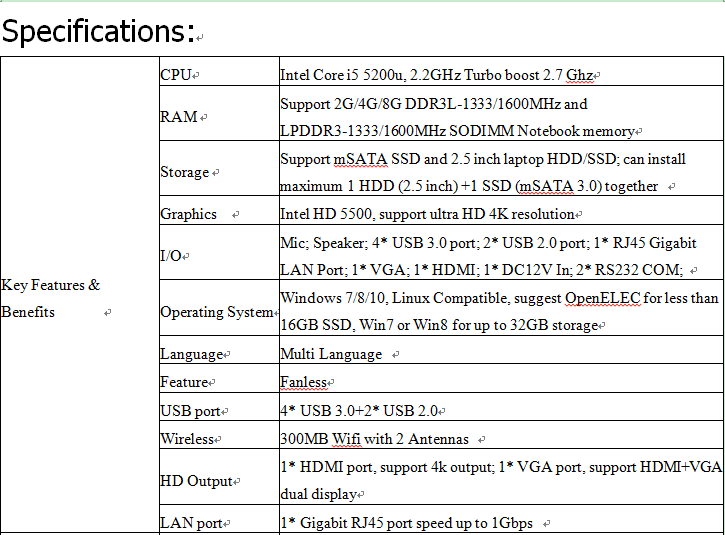Viewport: 725px width, 535px height.
Task: Click the Graphics label cell
Action: [188, 214]
